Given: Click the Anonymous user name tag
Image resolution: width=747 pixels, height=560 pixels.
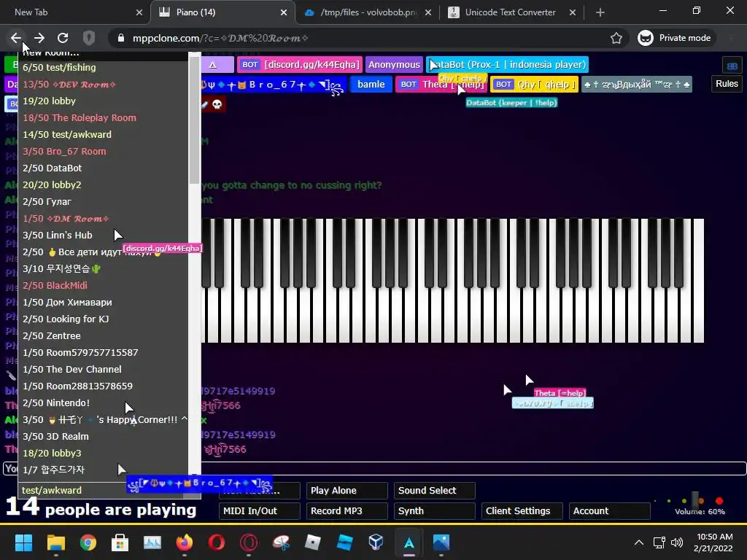Looking at the screenshot, I should 394,65.
